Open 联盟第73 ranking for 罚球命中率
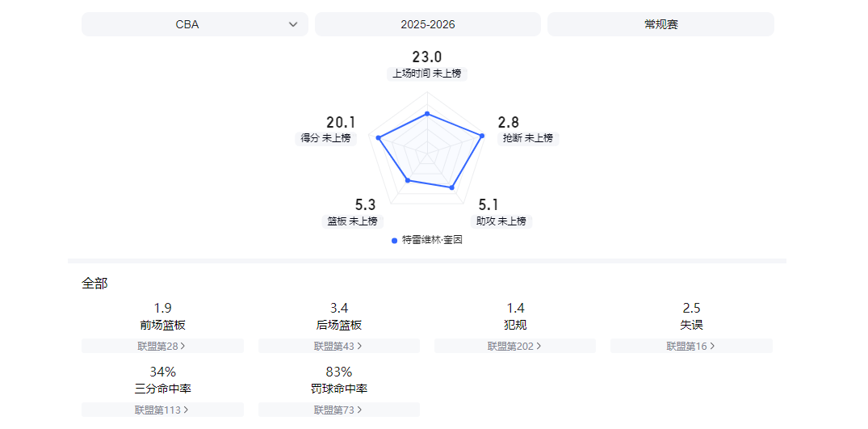Viewport: 868px width, 429px height. [338, 410]
